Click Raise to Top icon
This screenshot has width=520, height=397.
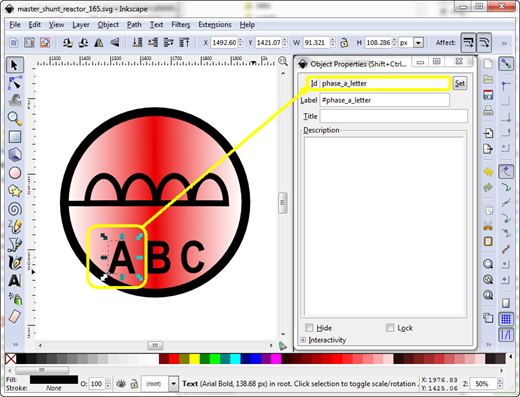pos(184,43)
